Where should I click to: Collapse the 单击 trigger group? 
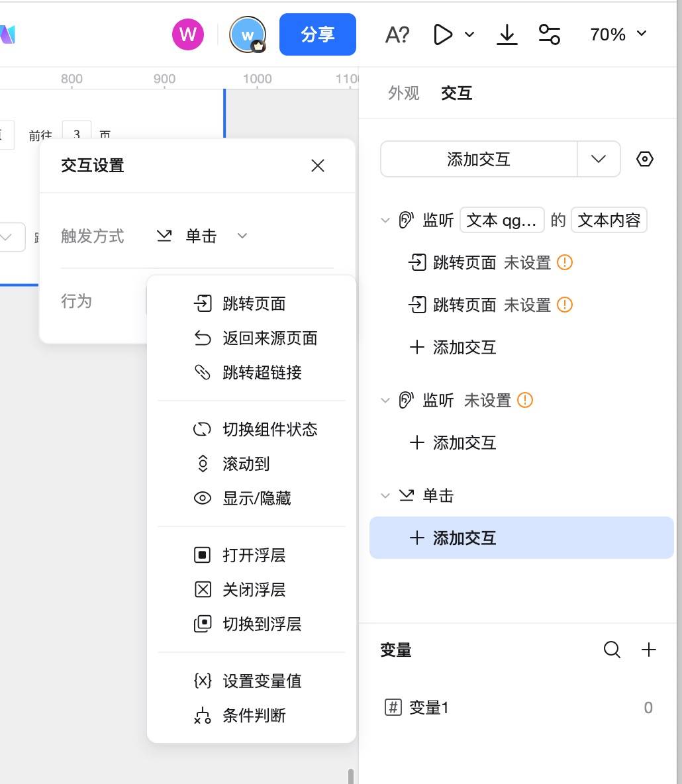[x=385, y=495]
